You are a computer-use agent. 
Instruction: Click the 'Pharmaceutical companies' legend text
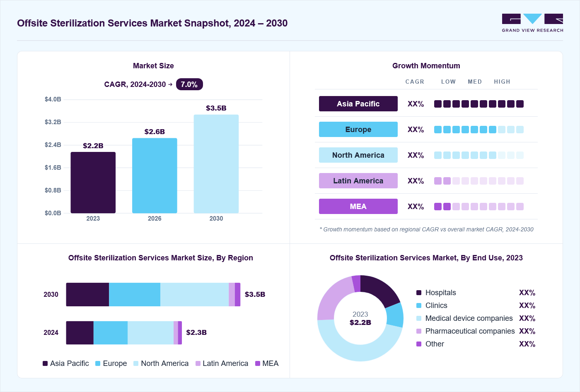click(x=470, y=331)
